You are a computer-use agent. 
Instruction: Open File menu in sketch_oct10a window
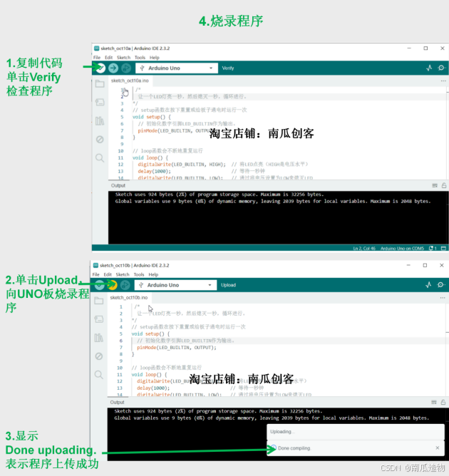[x=97, y=58]
